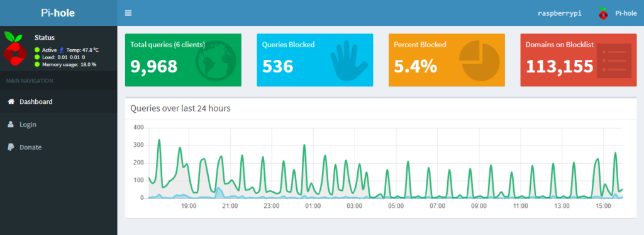This screenshot has height=235, width=644.
Task: Click the 5.4% percent blocked value
Action: (416, 66)
